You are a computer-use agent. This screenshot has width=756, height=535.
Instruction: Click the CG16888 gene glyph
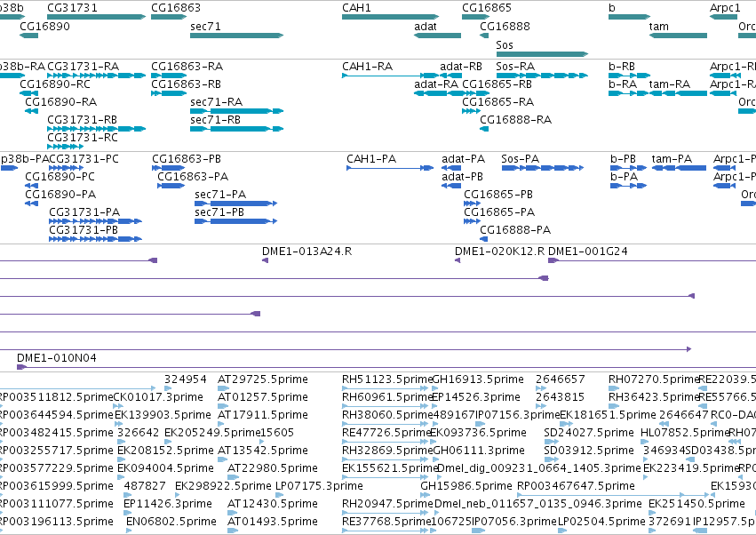tap(484, 36)
